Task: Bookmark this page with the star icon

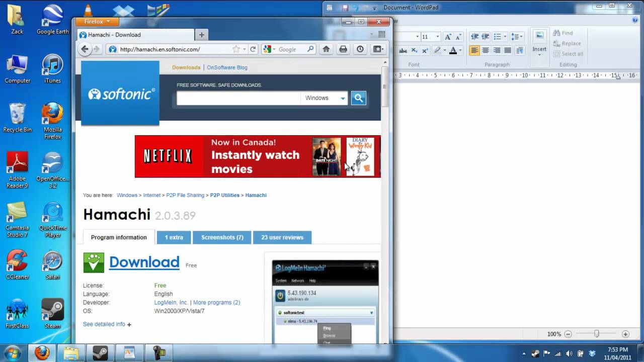Action: (x=236, y=49)
